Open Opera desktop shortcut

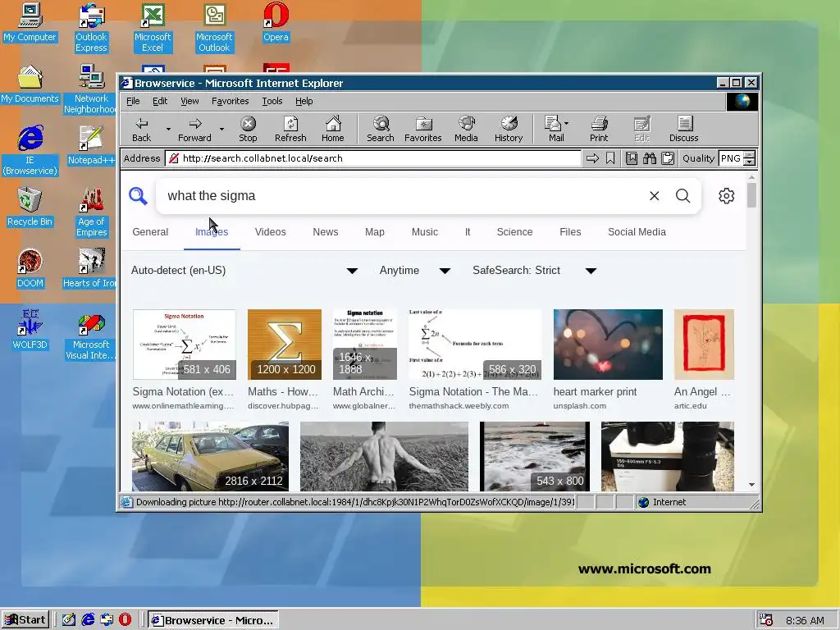tap(276, 22)
